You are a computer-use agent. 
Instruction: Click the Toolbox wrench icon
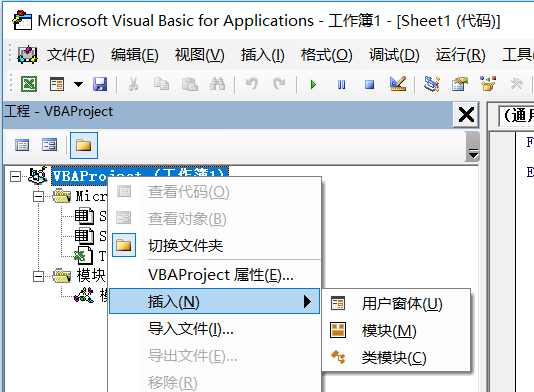(516, 84)
